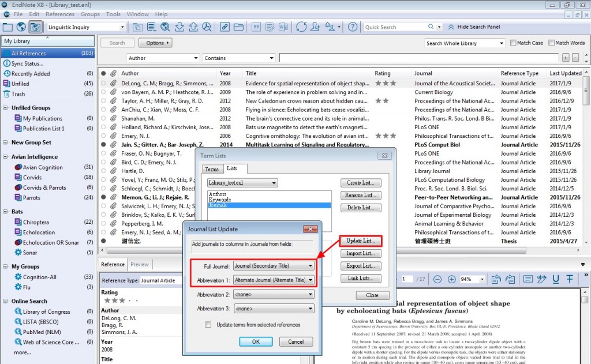Screen dimensions: 591x364
Task: Toggle read status dot for Jain row
Action: point(103,145)
